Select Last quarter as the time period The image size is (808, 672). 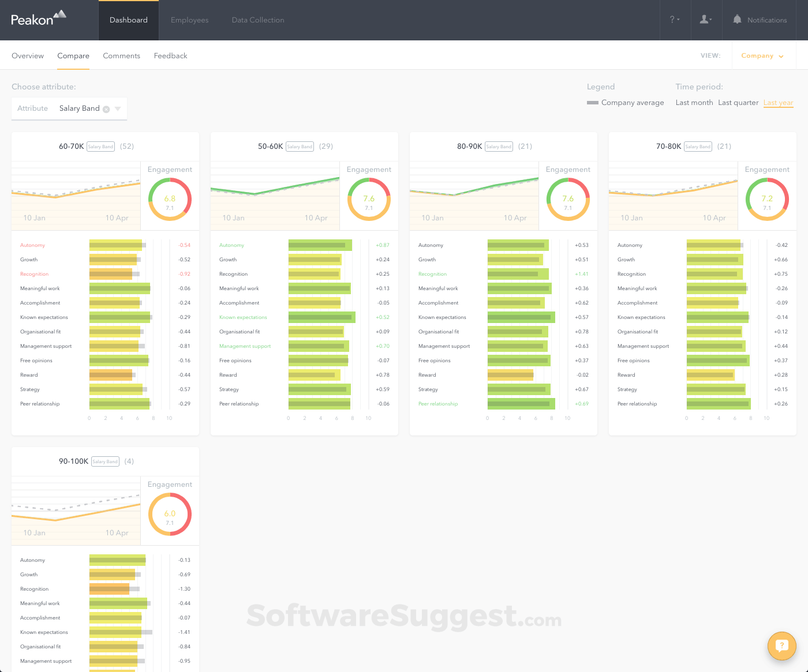[x=738, y=102]
